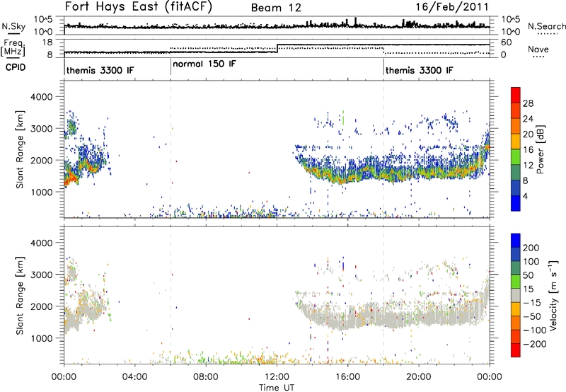Viewport: 566px width, 392px height.
Task: Click the 'Time UT' axis title
Action: (277, 388)
